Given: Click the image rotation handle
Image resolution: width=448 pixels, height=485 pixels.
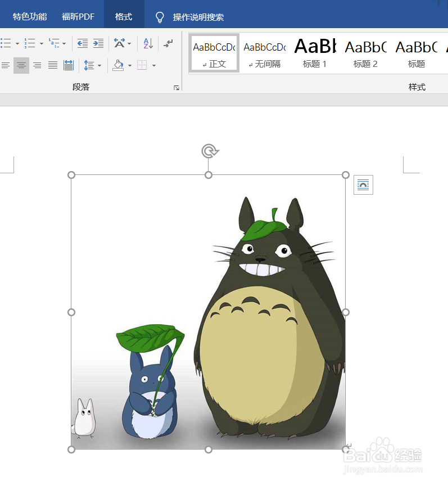Looking at the screenshot, I should coord(210,151).
